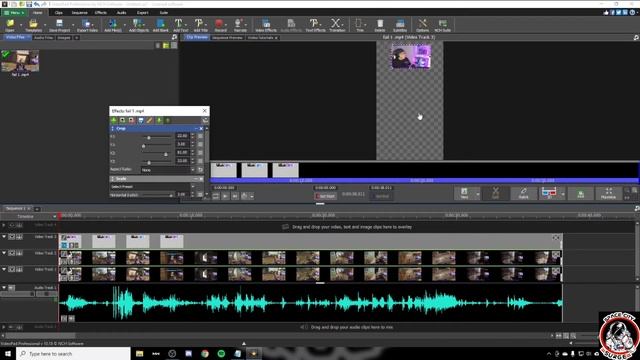Click the Narrate microphone icon
This screenshot has width=640, height=360.
240,25
